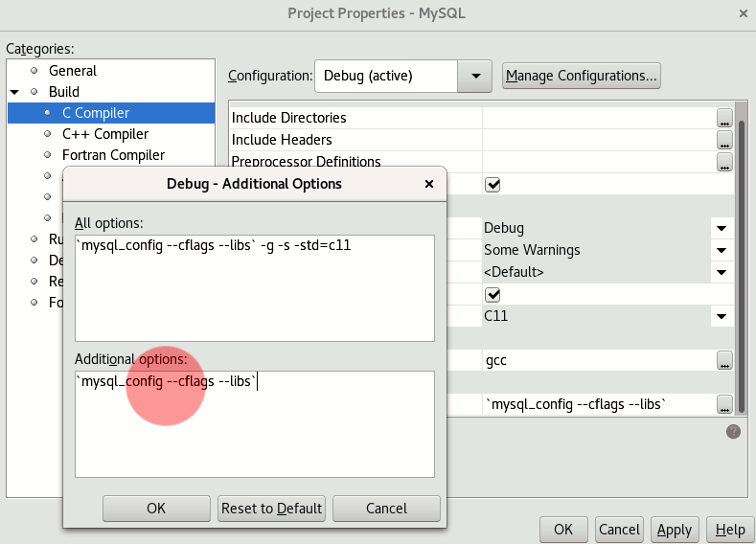
Task: Collapse the Build category tree node
Action: [15, 92]
